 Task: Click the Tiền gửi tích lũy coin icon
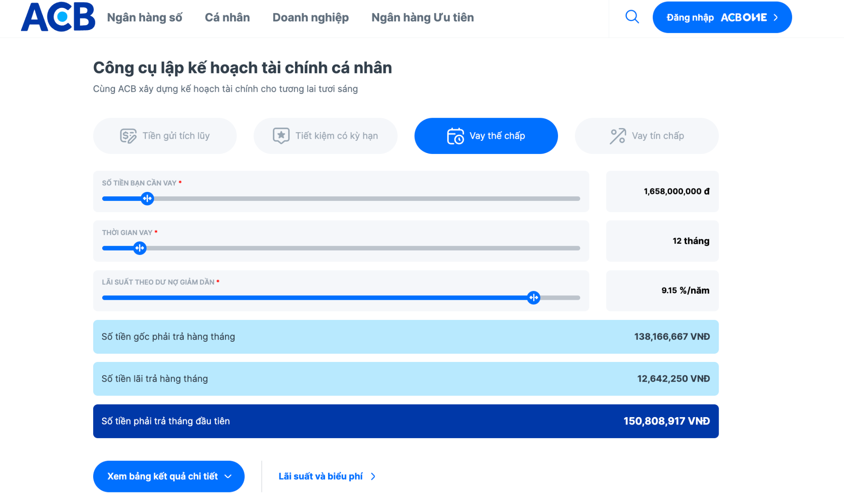(x=128, y=136)
